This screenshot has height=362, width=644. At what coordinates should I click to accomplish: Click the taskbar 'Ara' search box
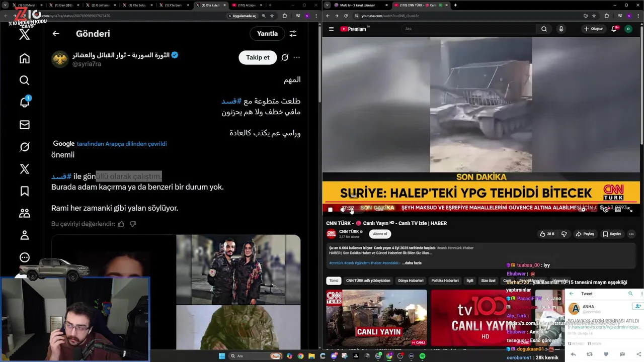coord(256,356)
